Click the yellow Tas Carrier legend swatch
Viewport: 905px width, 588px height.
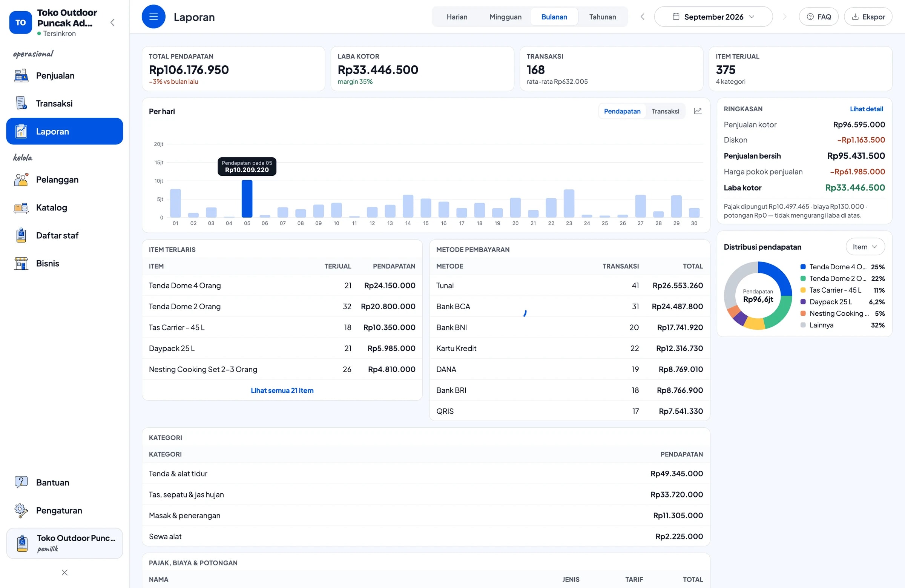803,290
